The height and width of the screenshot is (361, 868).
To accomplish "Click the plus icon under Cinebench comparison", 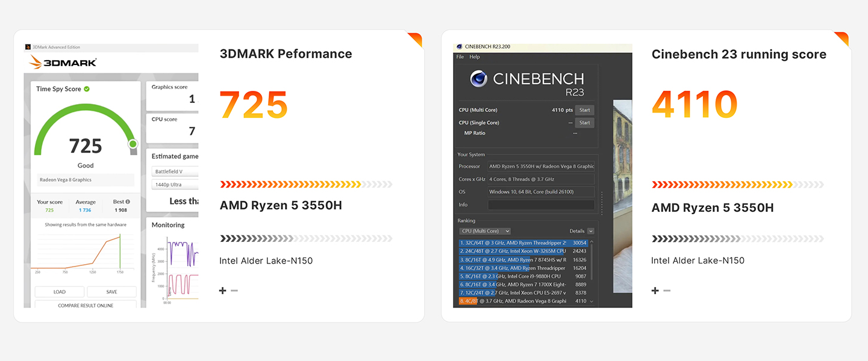I will [655, 291].
